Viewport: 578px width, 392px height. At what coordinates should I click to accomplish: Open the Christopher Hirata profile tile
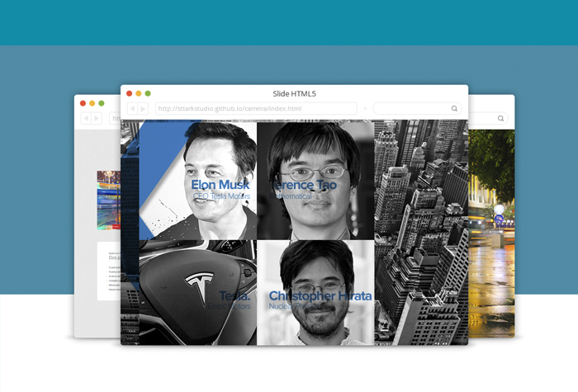(315, 292)
